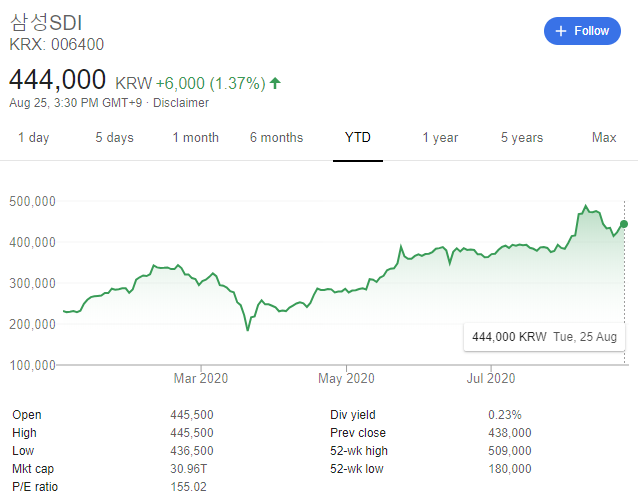Click the Prev close label
This screenshot has width=638, height=501.
[358, 433]
